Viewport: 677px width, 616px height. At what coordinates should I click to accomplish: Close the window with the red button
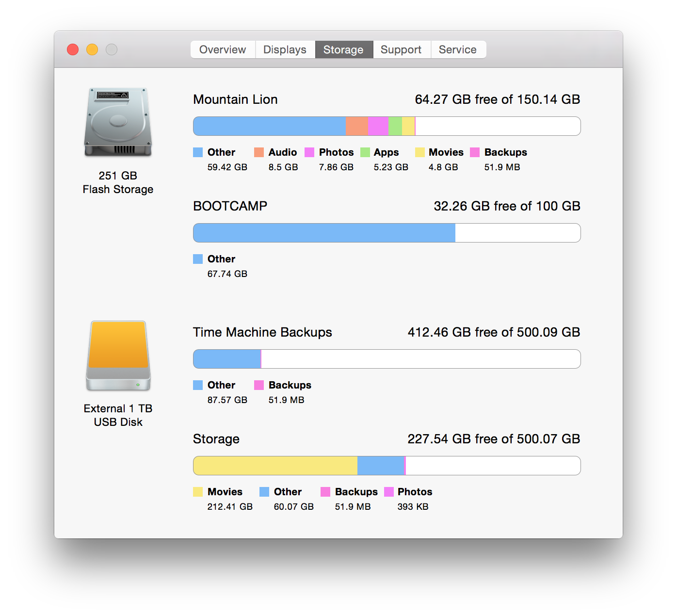73,49
